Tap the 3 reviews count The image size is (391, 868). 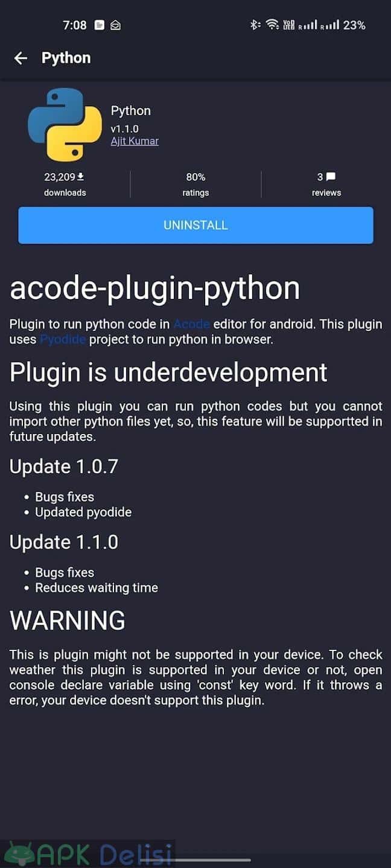pos(326,184)
